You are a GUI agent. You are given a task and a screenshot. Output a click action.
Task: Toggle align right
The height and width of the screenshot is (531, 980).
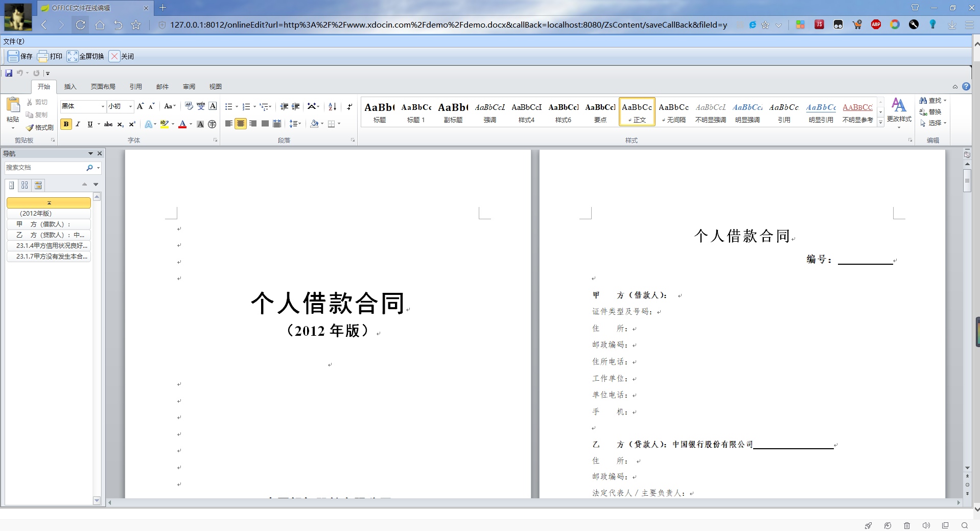point(253,124)
